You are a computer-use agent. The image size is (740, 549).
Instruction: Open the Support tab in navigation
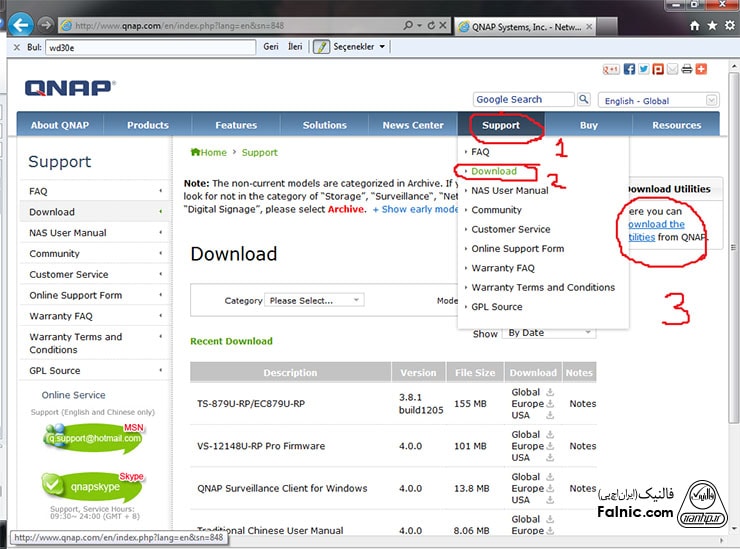[500, 125]
